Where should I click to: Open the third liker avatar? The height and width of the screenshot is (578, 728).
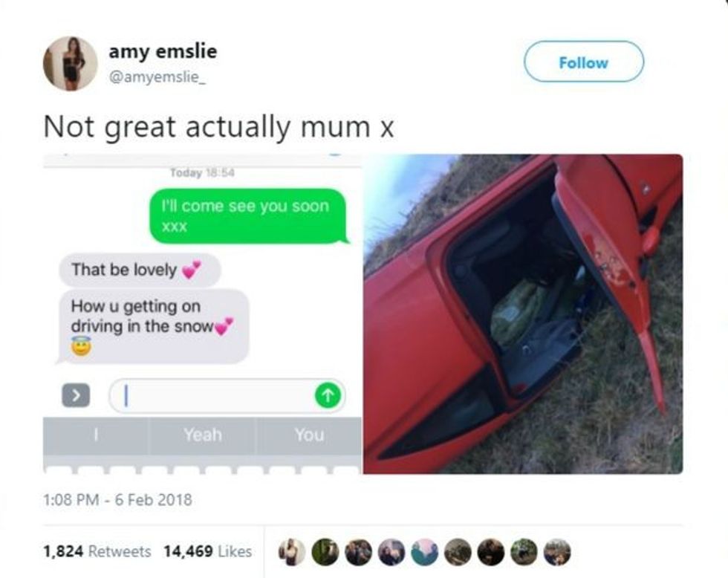coord(358,552)
